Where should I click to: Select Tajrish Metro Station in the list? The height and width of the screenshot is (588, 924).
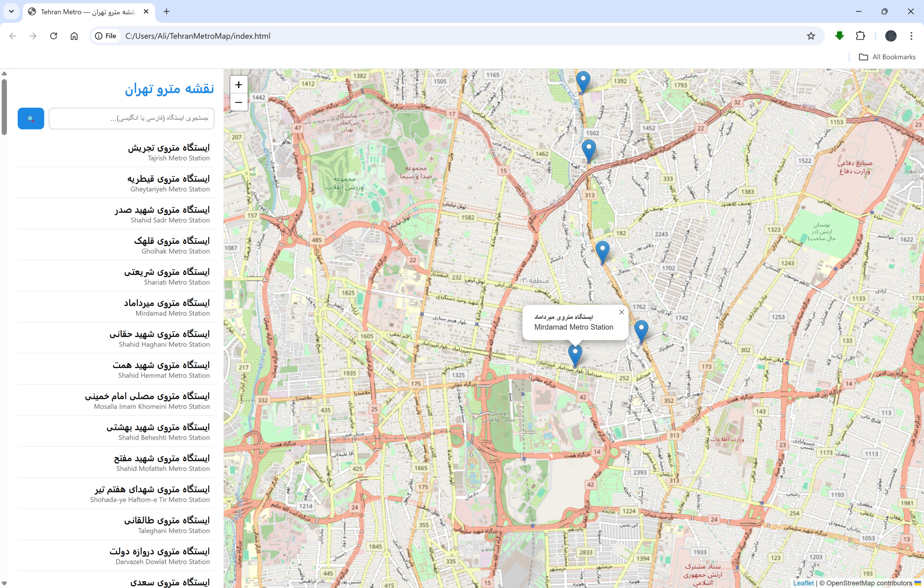(x=169, y=152)
